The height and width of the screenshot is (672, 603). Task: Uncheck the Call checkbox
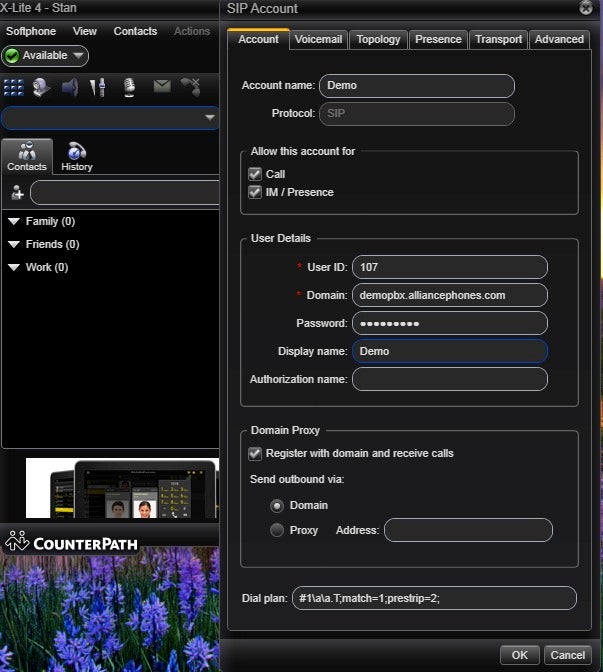point(255,174)
